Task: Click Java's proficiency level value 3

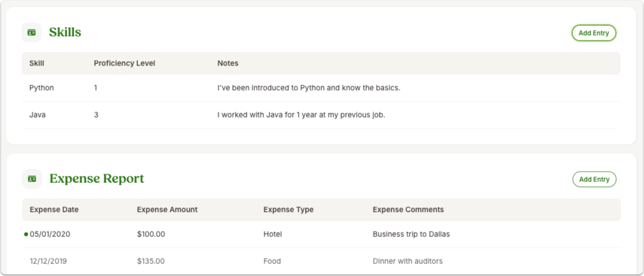Action: click(x=96, y=115)
